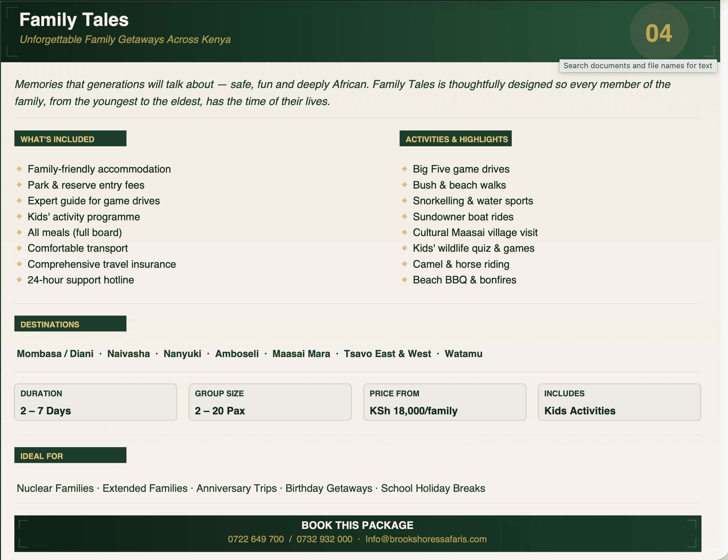This screenshot has height=560, width=728.
Task: Click phone number 0722 649 700
Action: click(256, 539)
